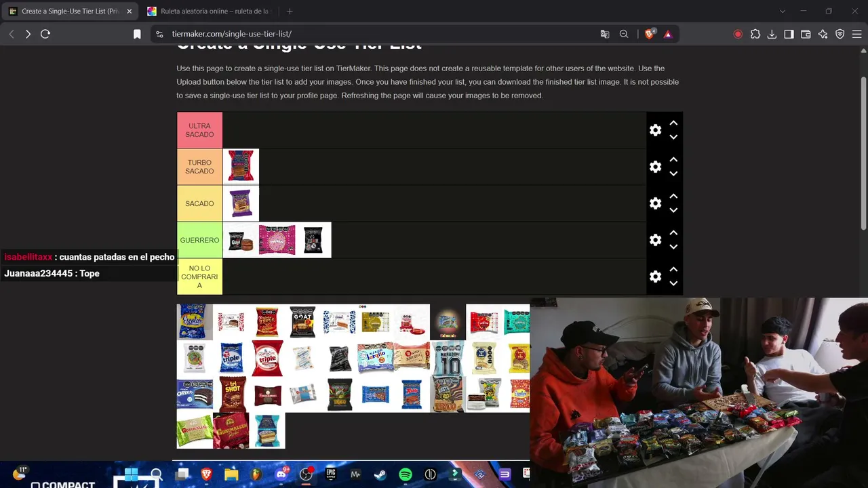Go back to the previous page
The height and width of the screenshot is (488, 868).
point(12,34)
